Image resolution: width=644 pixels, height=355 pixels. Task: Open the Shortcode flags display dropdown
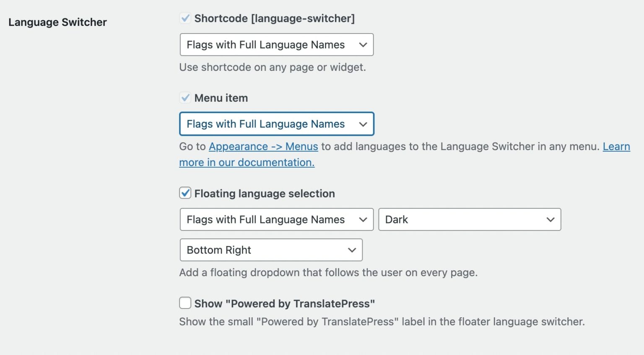tap(276, 44)
